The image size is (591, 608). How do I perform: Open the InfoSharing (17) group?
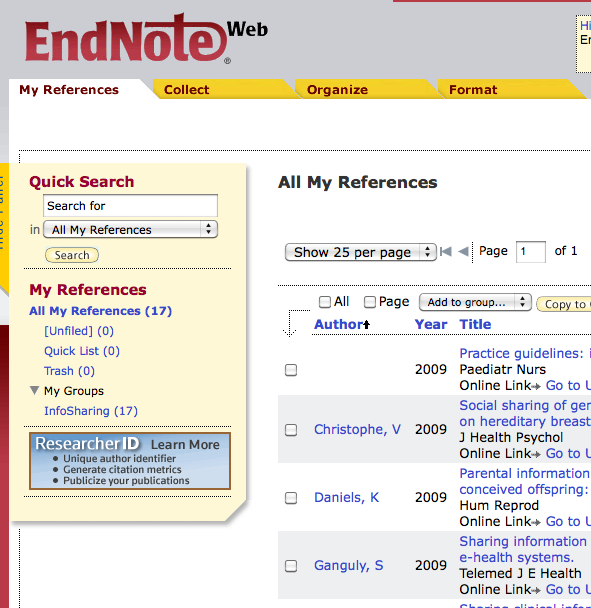(91, 411)
